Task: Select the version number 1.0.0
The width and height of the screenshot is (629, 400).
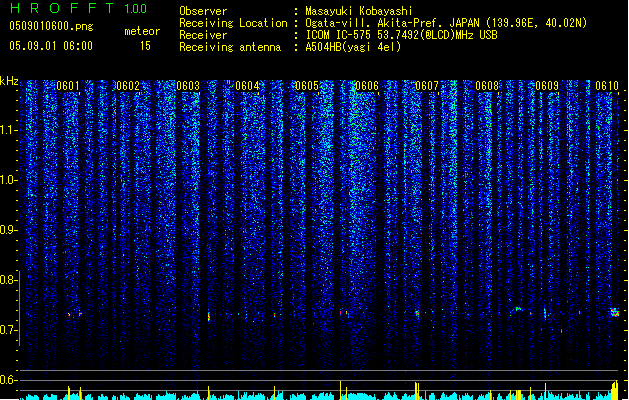Action: [135, 9]
